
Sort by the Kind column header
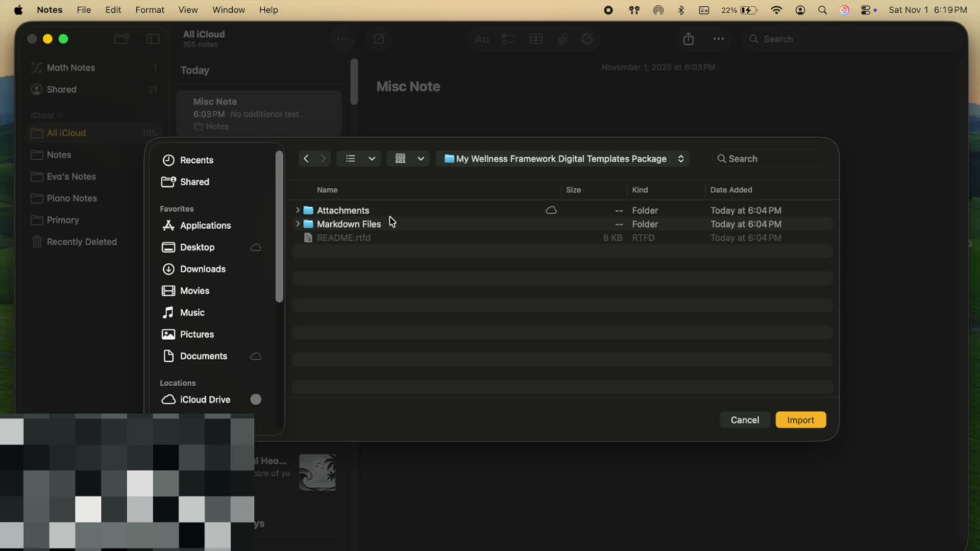pyautogui.click(x=640, y=190)
